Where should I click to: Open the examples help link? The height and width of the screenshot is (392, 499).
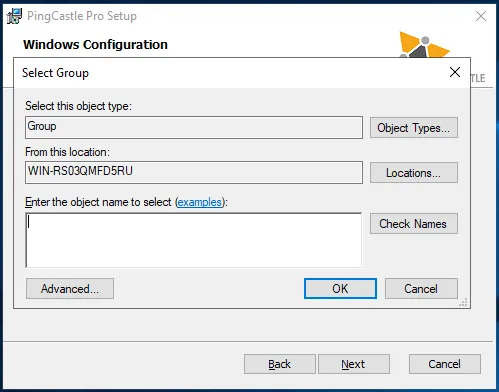[200, 202]
